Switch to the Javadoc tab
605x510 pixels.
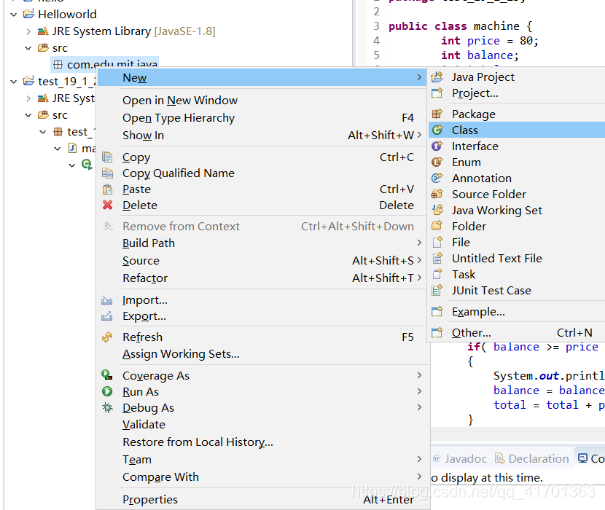tap(460, 459)
